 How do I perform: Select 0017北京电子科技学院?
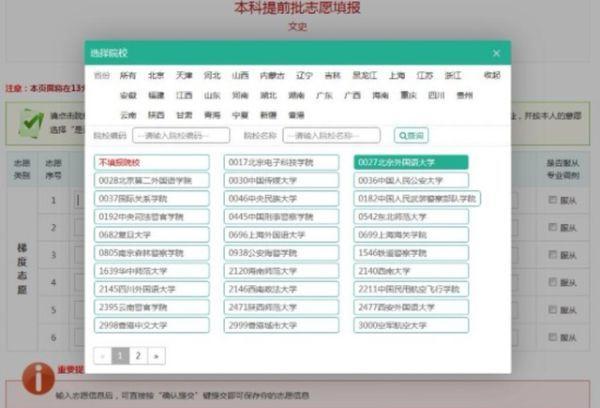click(281, 162)
